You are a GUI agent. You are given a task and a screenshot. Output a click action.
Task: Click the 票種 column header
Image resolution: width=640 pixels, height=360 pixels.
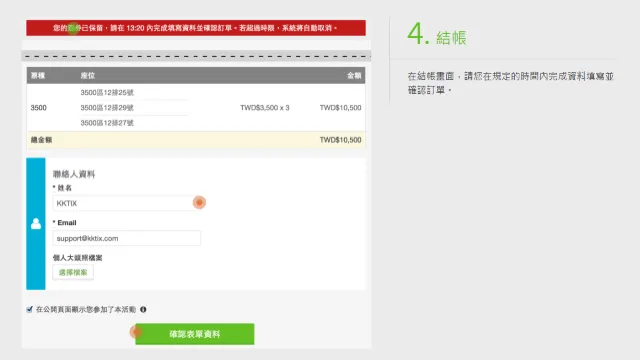(x=38, y=76)
